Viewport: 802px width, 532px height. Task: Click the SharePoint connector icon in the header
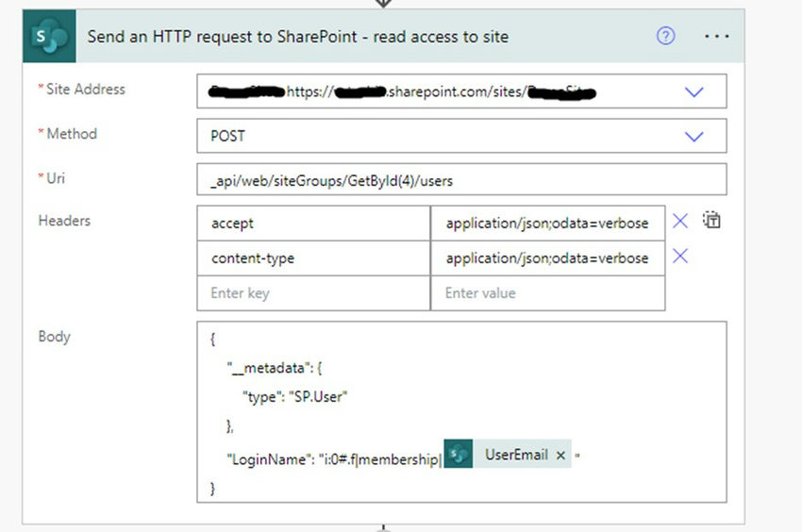[49, 36]
